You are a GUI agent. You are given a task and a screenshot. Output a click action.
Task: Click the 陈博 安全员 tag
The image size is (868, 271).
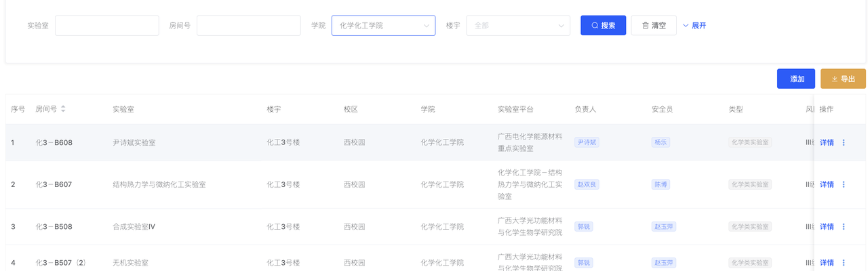[x=660, y=184]
